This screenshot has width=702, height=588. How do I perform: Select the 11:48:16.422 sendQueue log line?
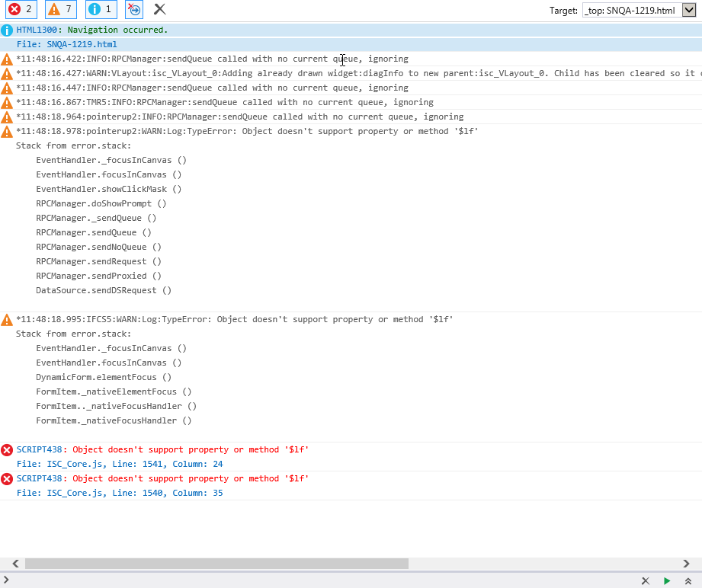212,59
